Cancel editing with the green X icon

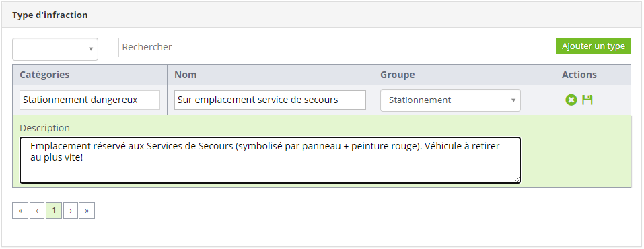571,100
